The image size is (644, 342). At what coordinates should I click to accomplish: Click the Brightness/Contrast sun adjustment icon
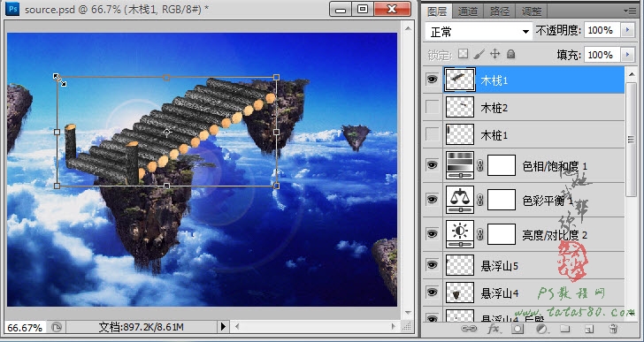pyautogui.click(x=460, y=233)
